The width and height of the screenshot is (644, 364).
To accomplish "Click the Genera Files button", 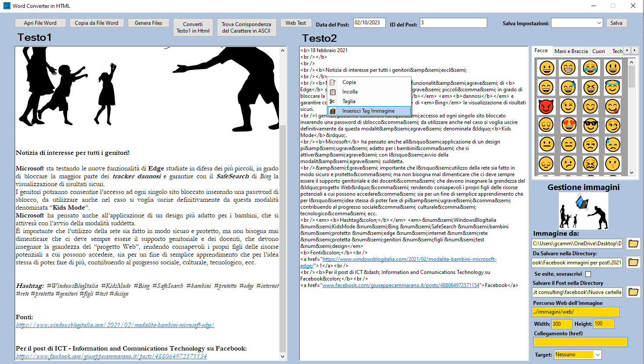I will pos(148,23).
